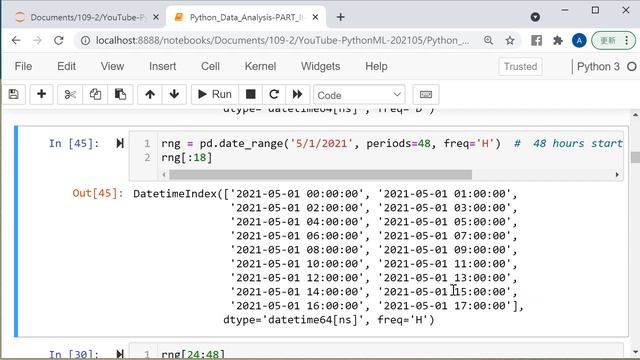640x360 pixels.
Task: Open the Chrome profile avatar A
Action: (579, 40)
